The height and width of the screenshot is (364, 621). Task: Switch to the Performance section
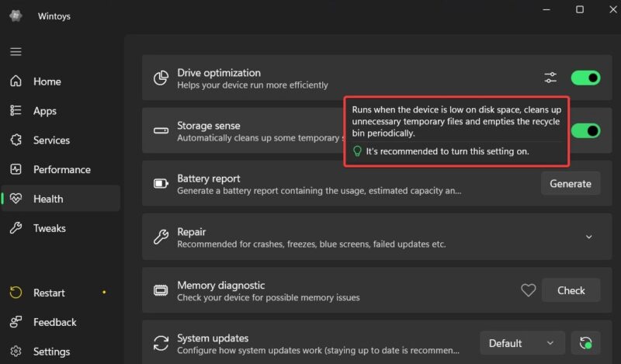pyautogui.click(x=61, y=169)
